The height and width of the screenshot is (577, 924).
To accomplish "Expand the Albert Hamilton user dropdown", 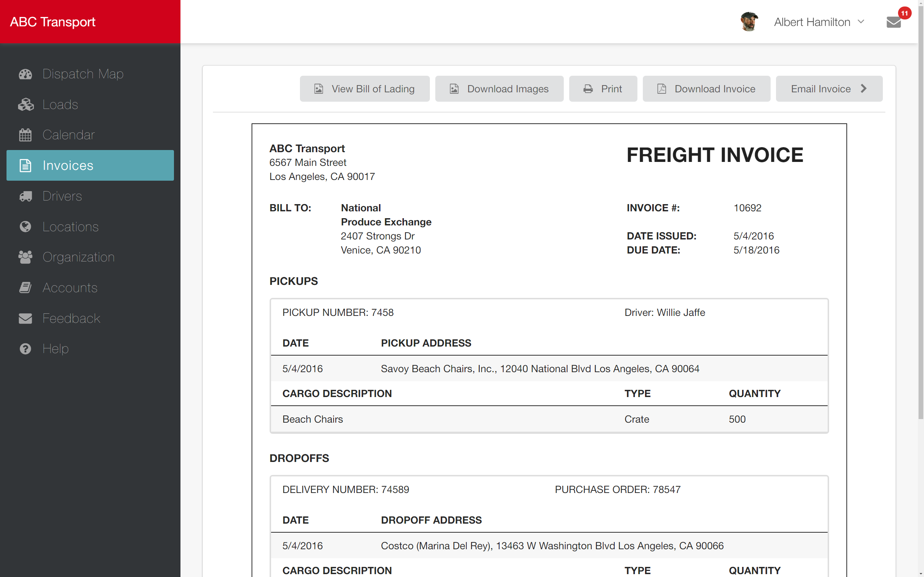I will coord(860,22).
